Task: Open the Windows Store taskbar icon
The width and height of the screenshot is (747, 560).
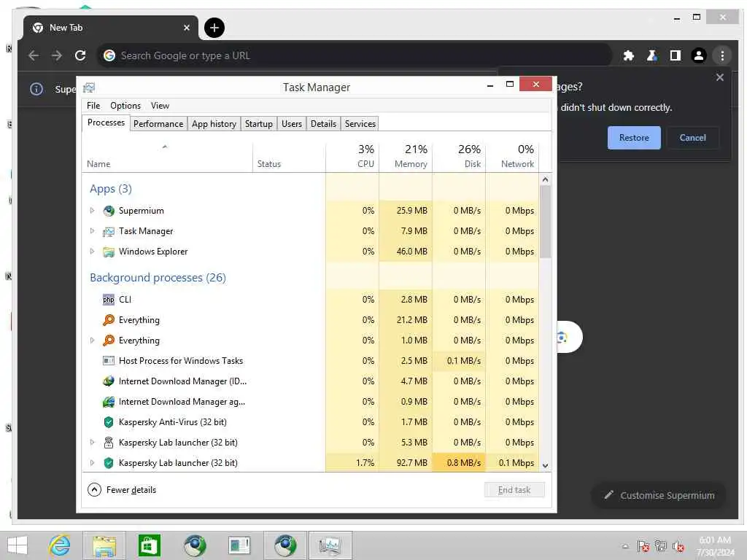Action: pos(149,545)
